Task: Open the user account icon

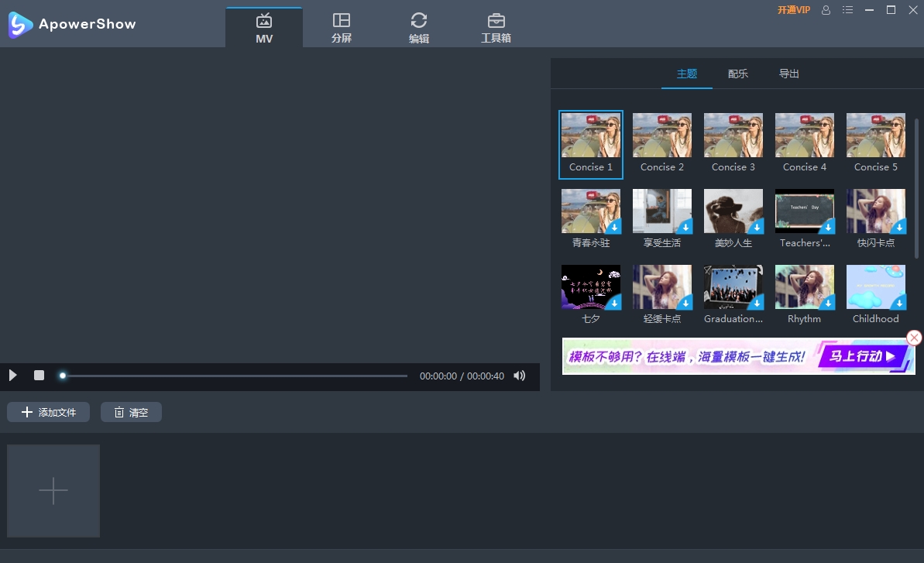Action: (826, 10)
